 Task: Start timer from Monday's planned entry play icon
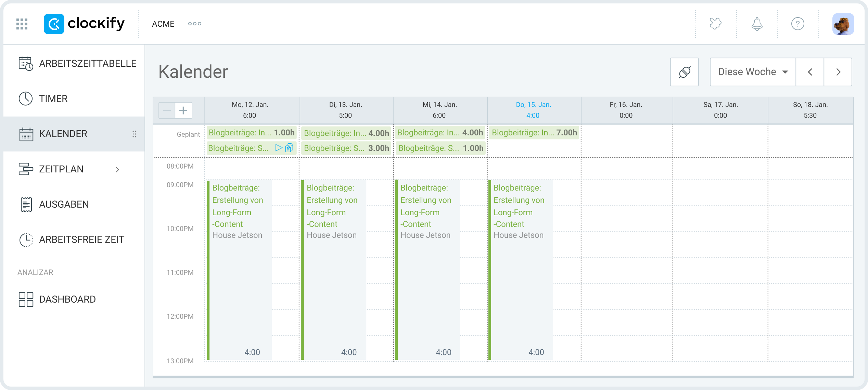pos(279,148)
